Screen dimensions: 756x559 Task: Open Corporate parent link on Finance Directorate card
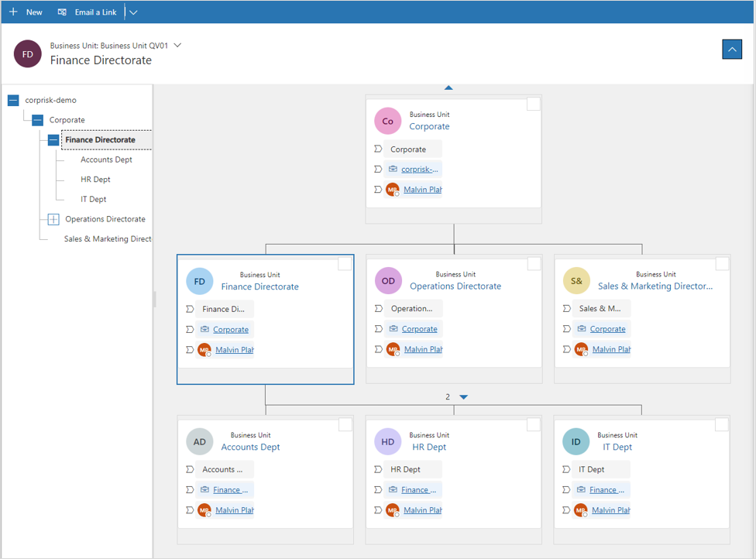point(231,330)
